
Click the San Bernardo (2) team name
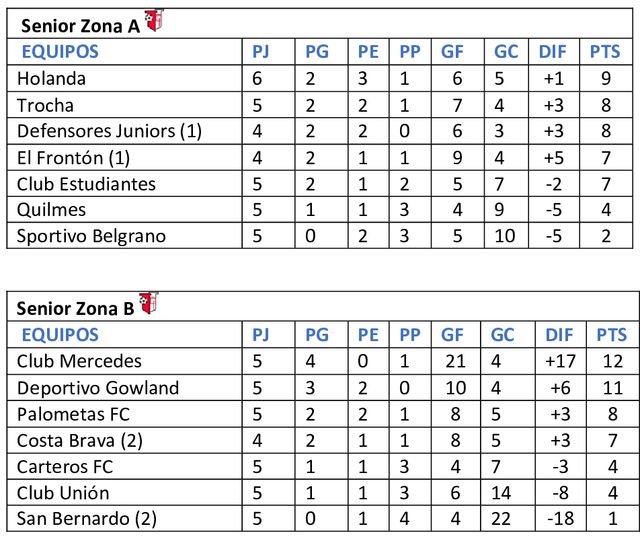tap(88, 519)
